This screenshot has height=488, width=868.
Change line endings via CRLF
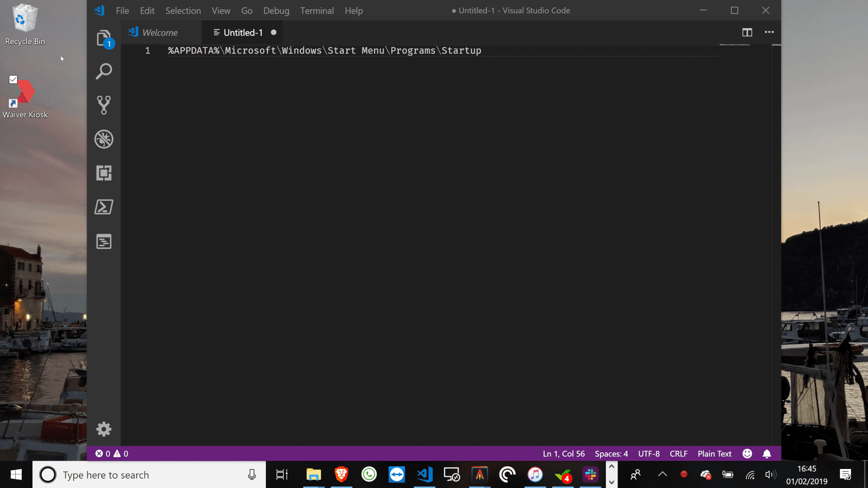click(x=678, y=454)
